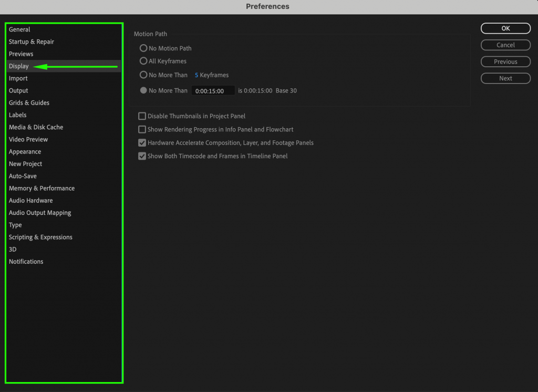
Task: Choose the All Keyframes motion path option
Action: pyautogui.click(x=143, y=61)
